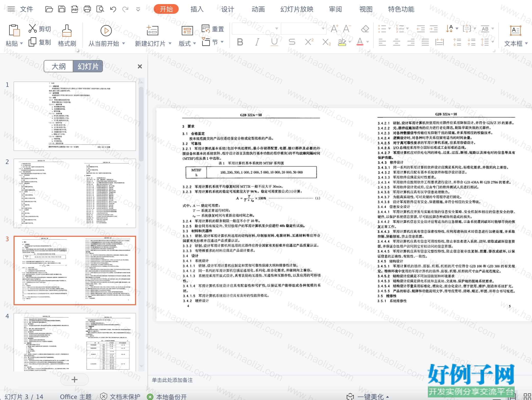The width and height of the screenshot is (532, 400).
Task: Toggle italic formatting
Action: pyautogui.click(x=257, y=42)
